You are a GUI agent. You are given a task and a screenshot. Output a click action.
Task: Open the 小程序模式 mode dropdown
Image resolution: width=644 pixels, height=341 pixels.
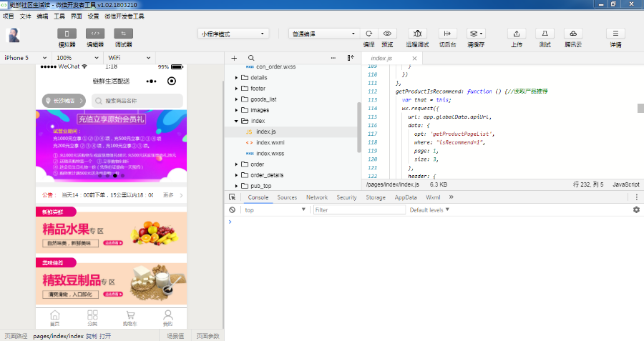233,34
